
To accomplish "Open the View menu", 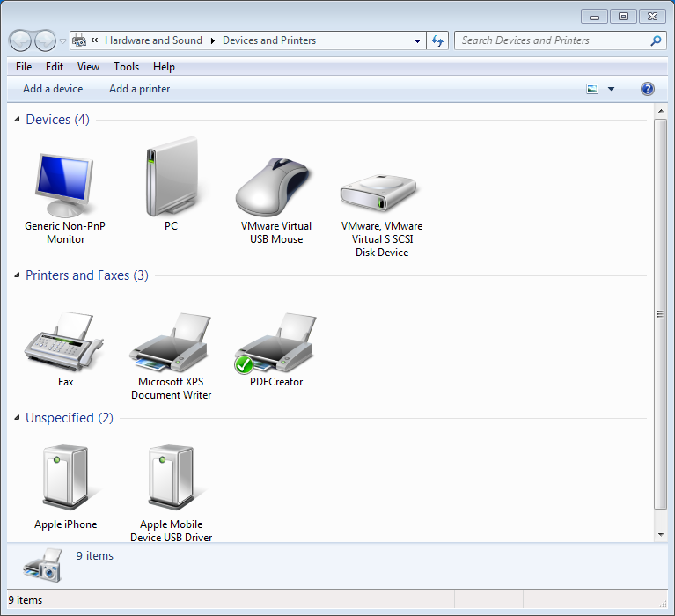I will coord(88,67).
